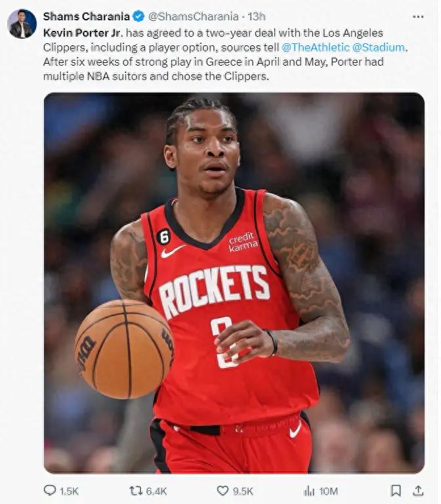
Task: Follow the @TheAthletic mention link
Action: [x=315, y=47]
